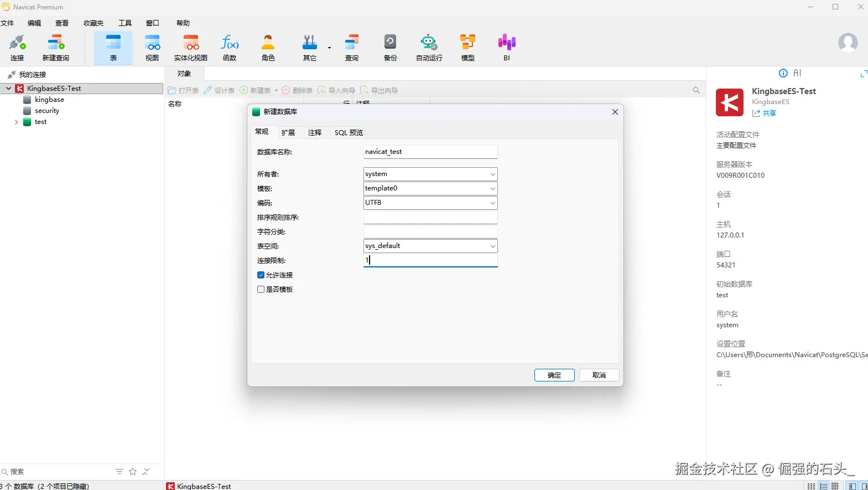The image size is (868, 490).
Task: Select the kingbase database in tree
Action: point(49,100)
